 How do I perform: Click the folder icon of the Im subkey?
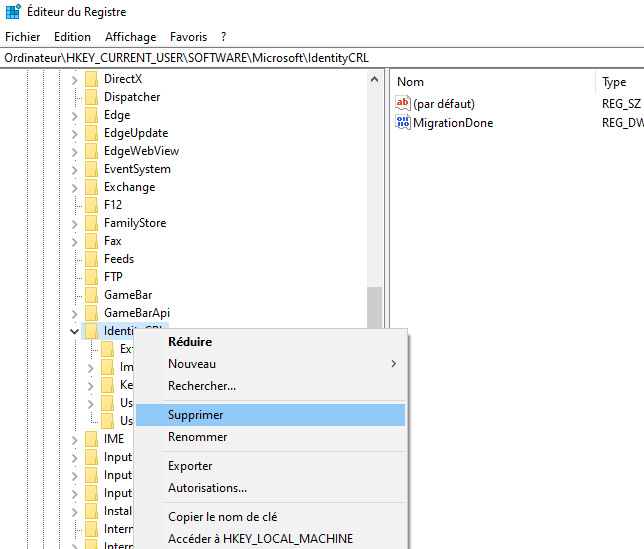(108, 367)
